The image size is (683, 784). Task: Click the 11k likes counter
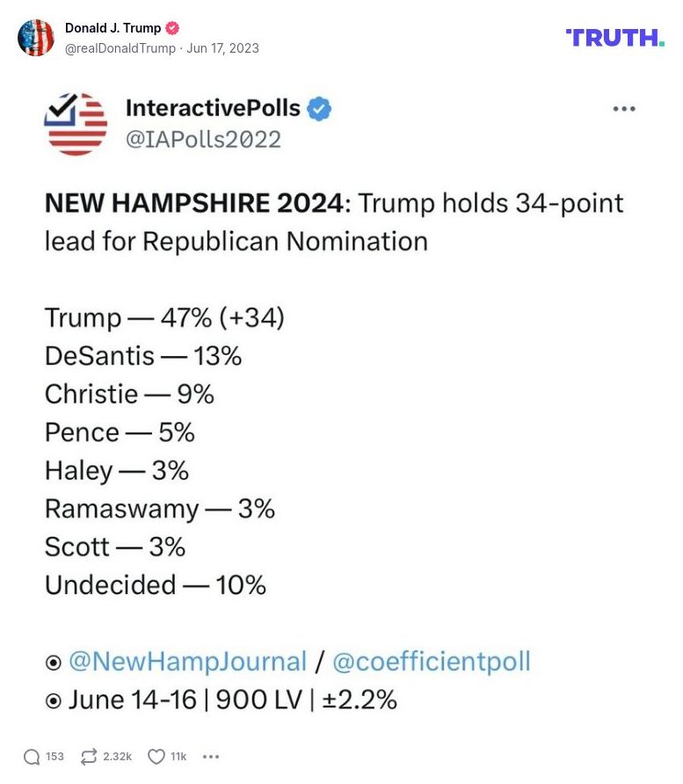click(x=178, y=756)
